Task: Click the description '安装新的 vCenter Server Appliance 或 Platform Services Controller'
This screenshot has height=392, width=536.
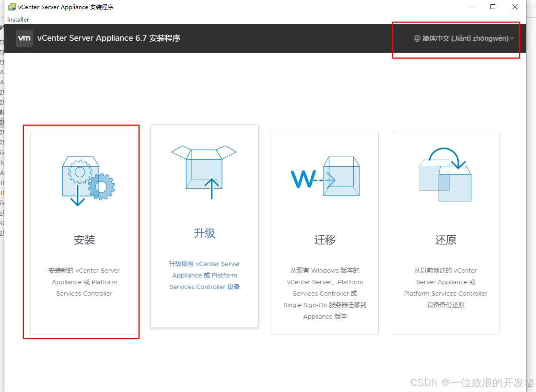Action: (84, 282)
